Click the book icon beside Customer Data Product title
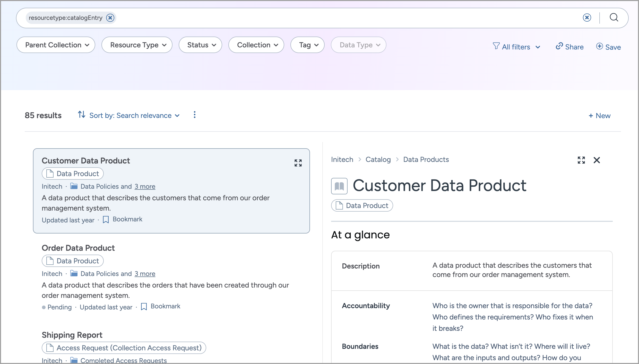The height and width of the screenshot is (364, 639). [x=339, y=186]
